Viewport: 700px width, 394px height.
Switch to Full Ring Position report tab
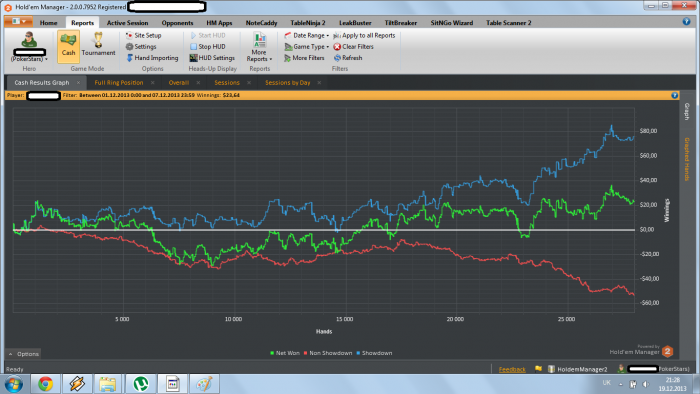[x=119, y=83]
